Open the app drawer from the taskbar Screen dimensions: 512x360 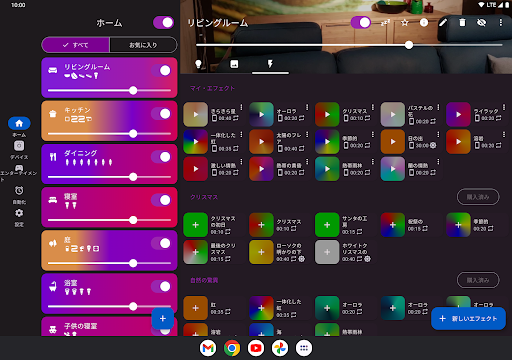click(304, 348)
